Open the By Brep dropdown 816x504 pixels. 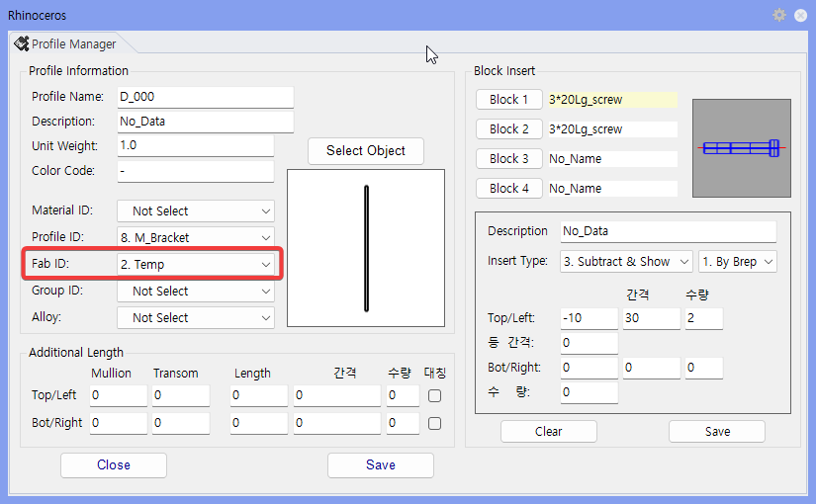(x=738, y=262)
